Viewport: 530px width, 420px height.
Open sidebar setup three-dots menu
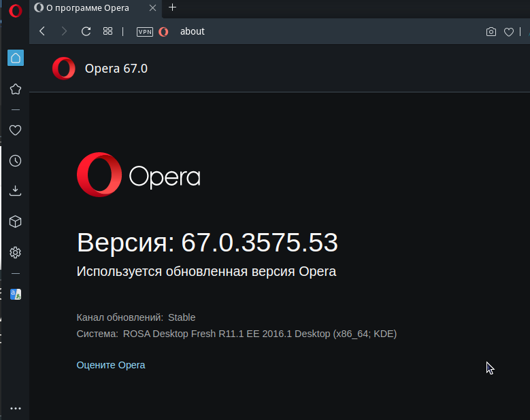click(16, 408)
